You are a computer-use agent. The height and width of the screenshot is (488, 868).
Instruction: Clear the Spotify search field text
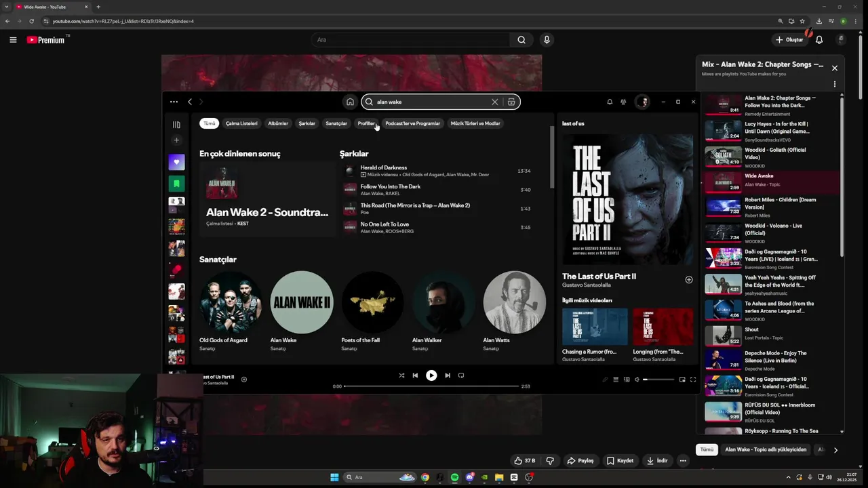pos(494,102)
